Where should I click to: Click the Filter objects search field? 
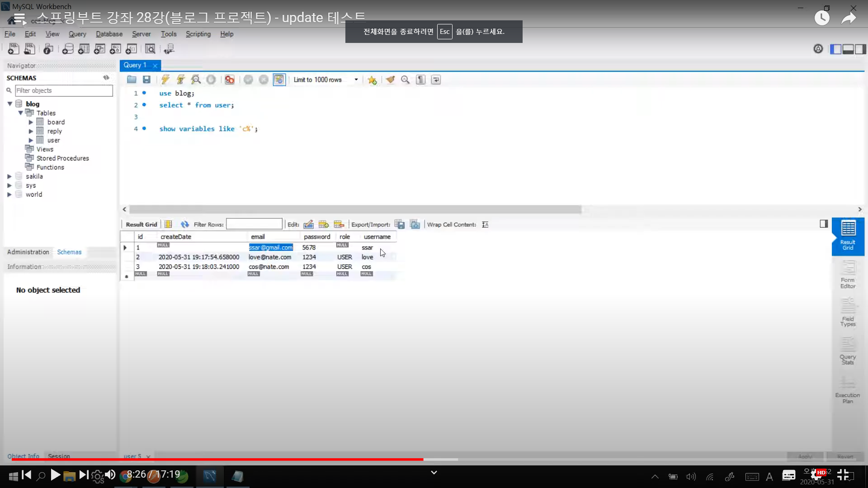click(x=64, y=90)
